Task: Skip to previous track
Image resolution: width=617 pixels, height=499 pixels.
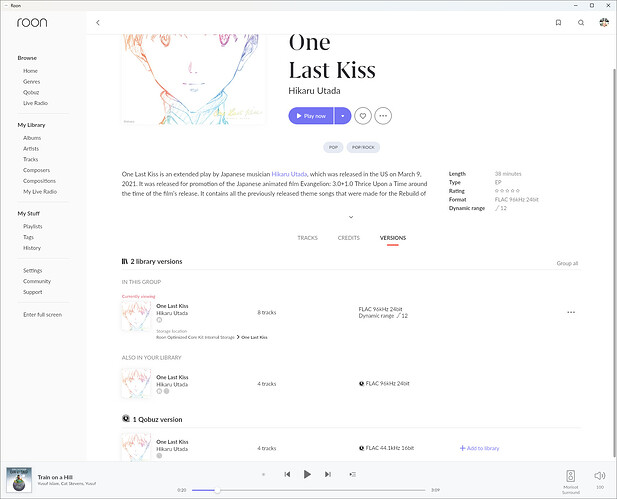Action: pos(287,474)
